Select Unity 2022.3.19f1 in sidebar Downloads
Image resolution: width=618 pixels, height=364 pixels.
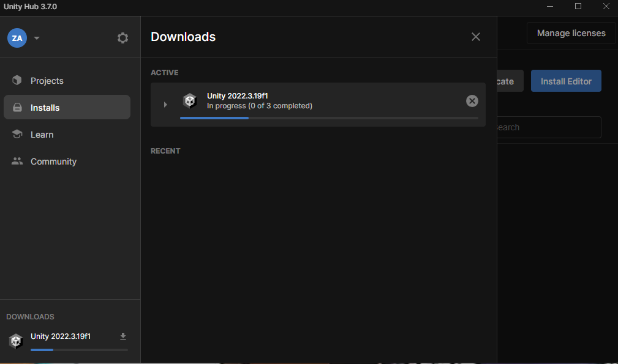click(x=61, y=336)
